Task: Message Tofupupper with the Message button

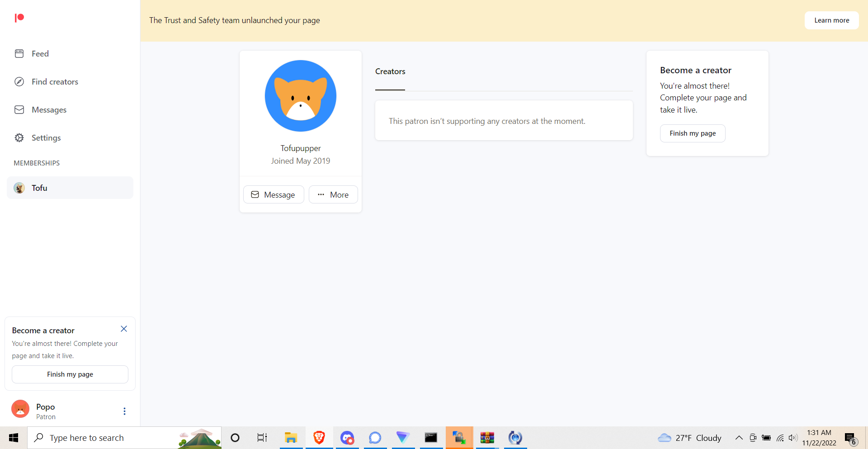Action: 274,194
